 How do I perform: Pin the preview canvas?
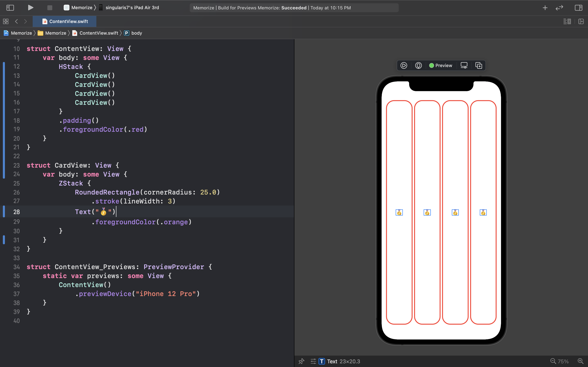coord(301,361)
